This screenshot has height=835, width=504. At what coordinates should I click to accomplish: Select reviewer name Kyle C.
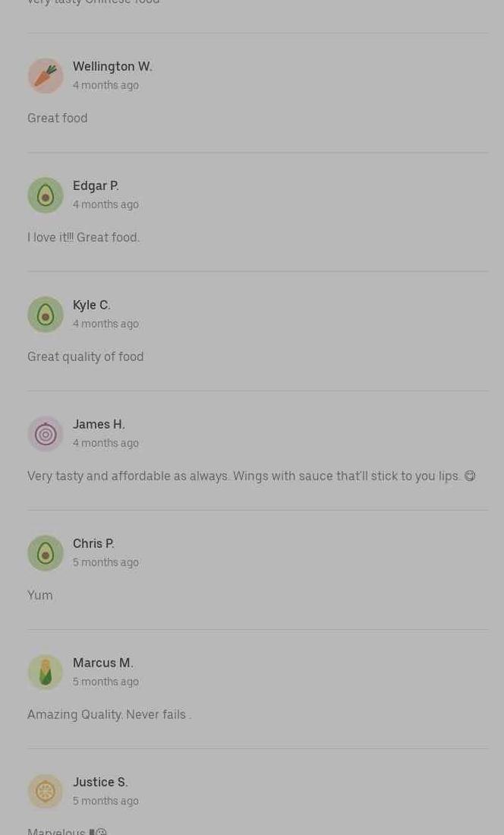(92, 305)
